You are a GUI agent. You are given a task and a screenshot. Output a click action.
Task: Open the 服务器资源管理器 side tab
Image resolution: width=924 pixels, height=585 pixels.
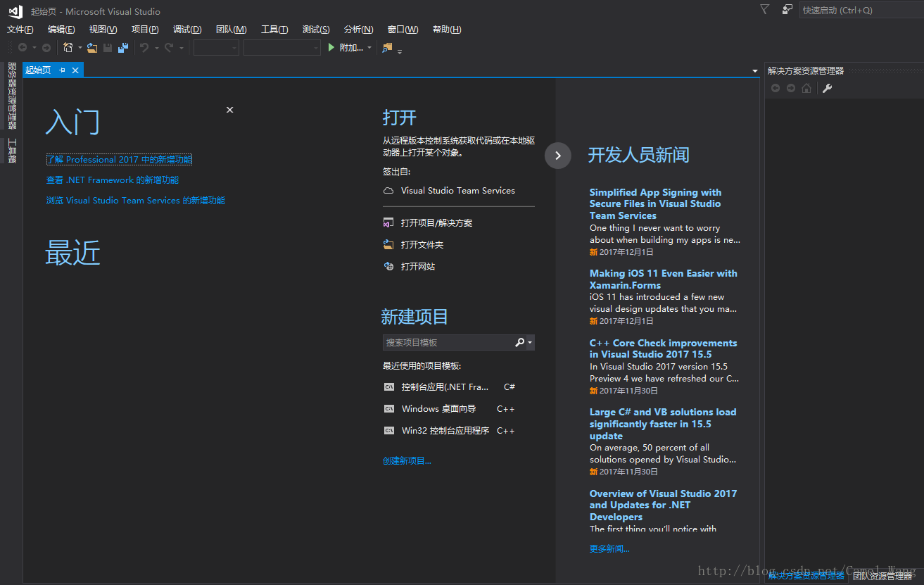click(x=12, y=96)
